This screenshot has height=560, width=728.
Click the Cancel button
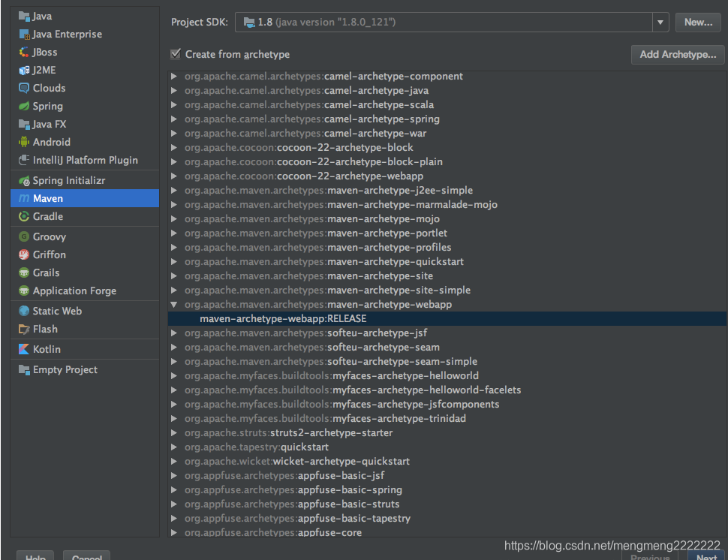[x=86, y=555]
